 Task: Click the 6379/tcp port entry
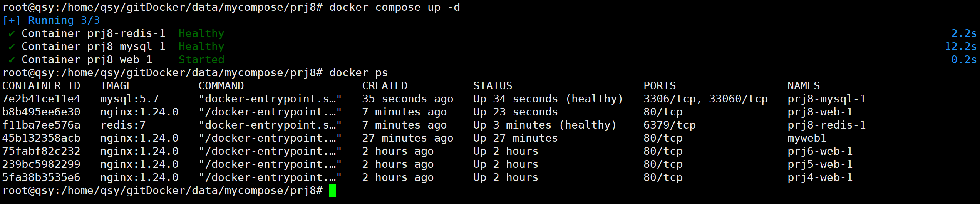(x=669, y=125)
